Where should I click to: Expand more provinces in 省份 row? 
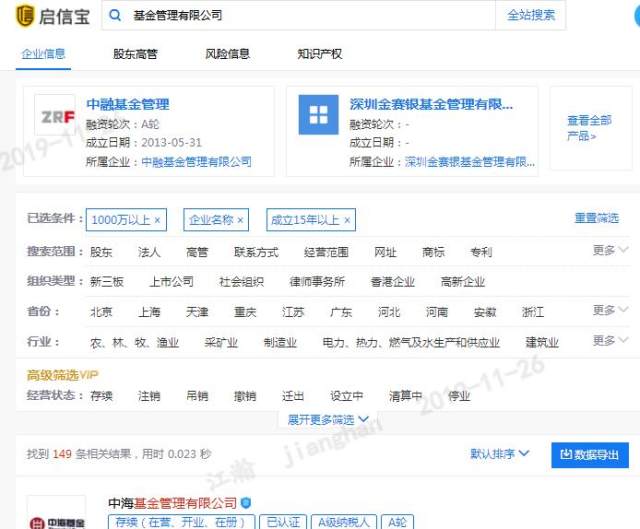(x=610, y=311)
